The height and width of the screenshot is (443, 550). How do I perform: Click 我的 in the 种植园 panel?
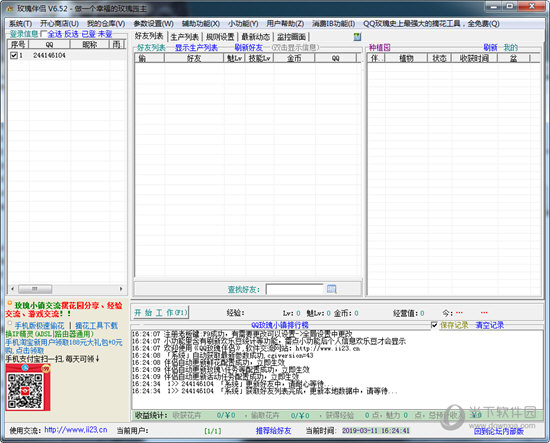point(510,48)
